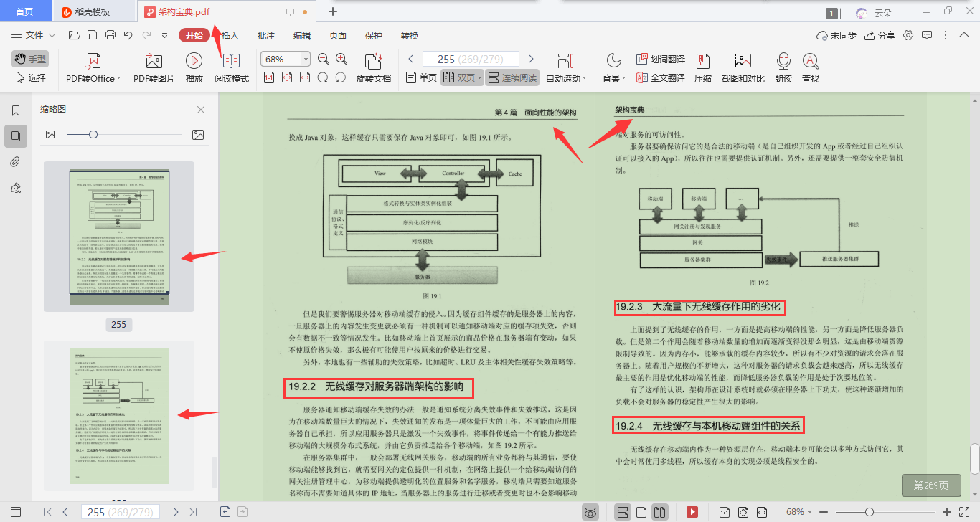This screenshot has height=522, width=980.
Task: Toggle the thumbnail sidebar panel icon
Action: [x=16, y=136]
